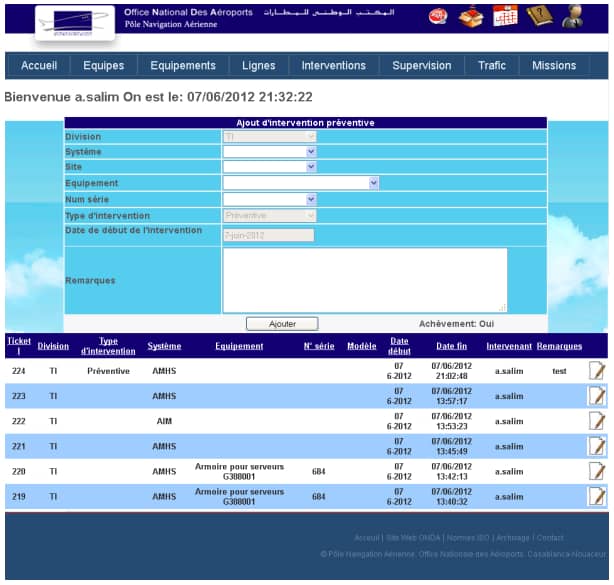This screenshot has height=585, width=614.
Task: Expand the Site dropdown
Action: tap(269, 167)
